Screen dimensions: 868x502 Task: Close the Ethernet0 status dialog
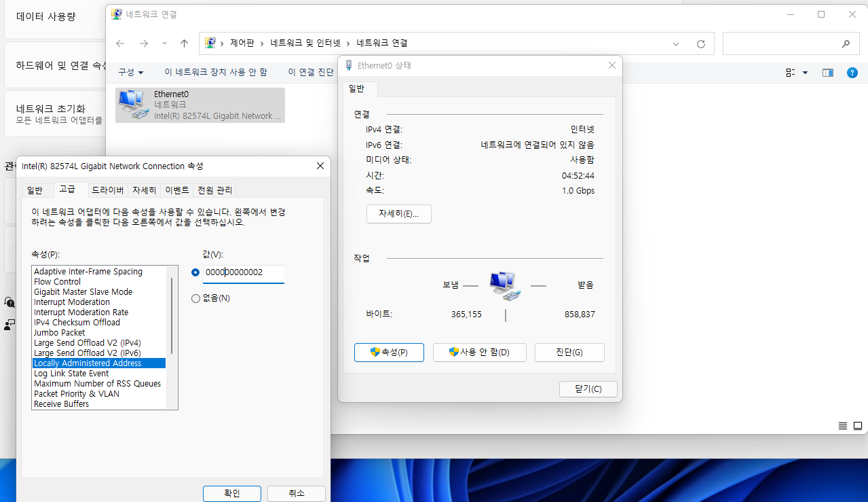[x=611, y=65]
